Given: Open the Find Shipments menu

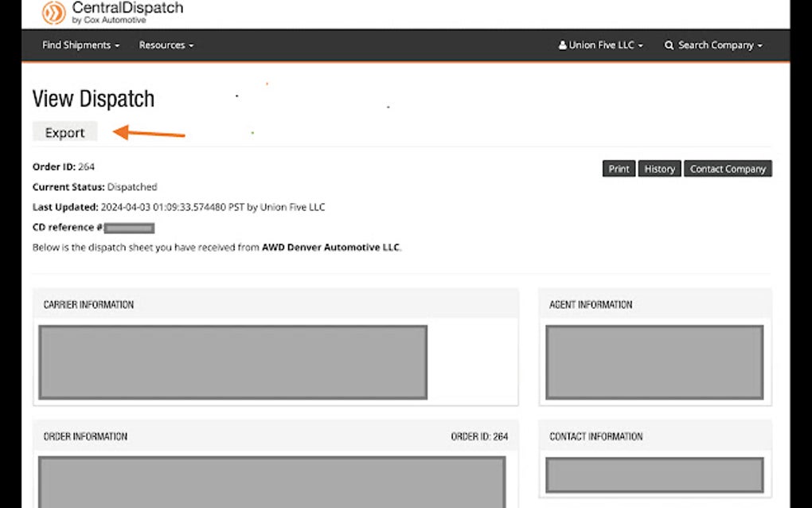Looking at the screenshot, I should click(x=77, y=45).
